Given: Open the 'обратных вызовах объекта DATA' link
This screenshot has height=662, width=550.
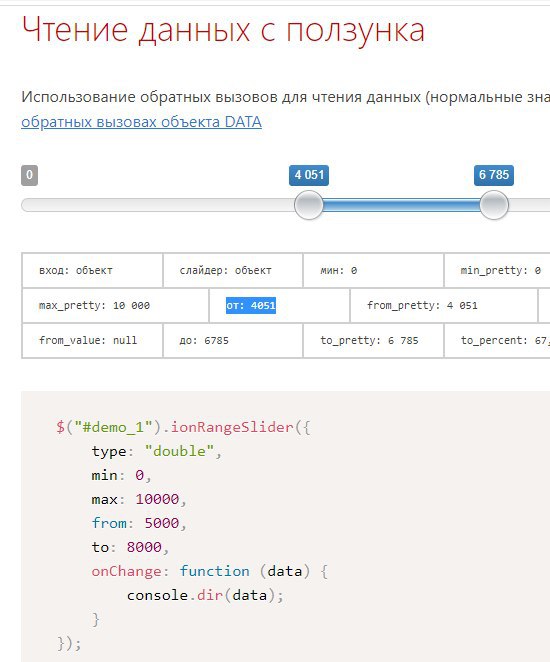Looking at the screenshot, I should [141, 122].
